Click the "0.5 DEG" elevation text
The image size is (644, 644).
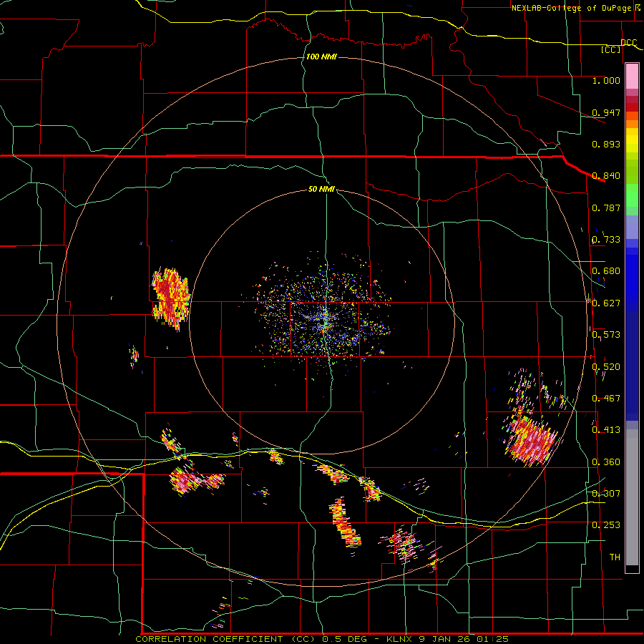click(x=346, y=639)
